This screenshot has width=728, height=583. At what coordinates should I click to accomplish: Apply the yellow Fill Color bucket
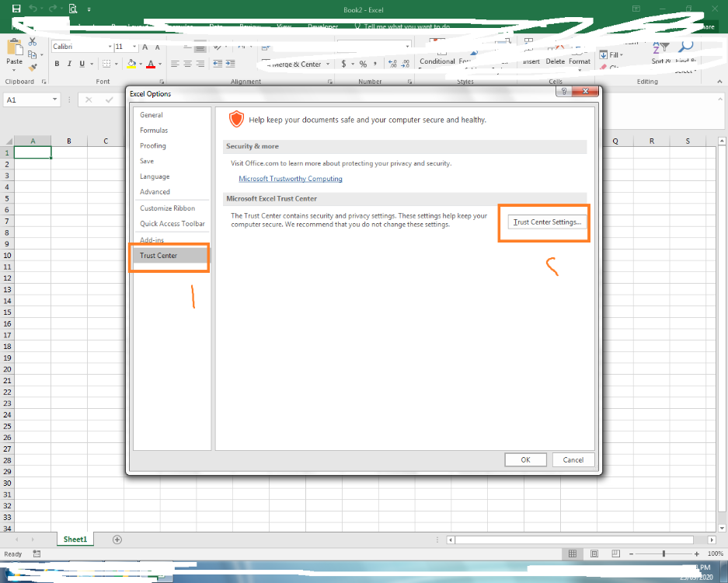[132, 64]
